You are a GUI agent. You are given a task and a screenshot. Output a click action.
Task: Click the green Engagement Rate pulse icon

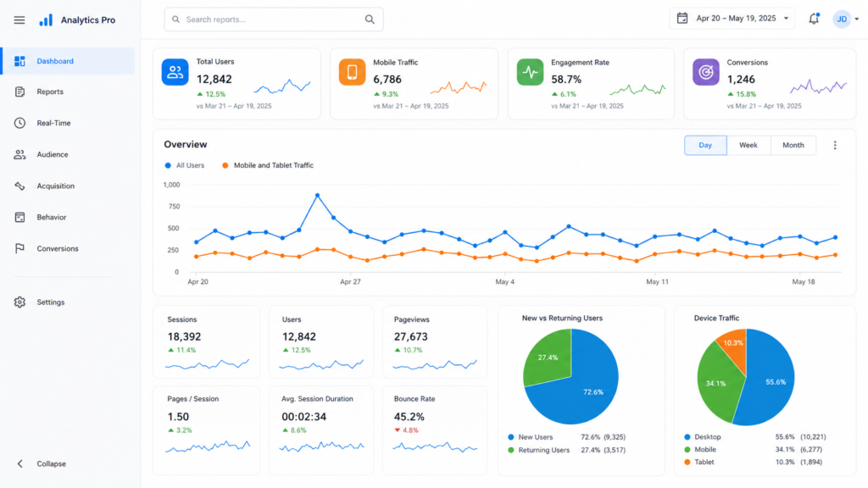coord(531,72)
